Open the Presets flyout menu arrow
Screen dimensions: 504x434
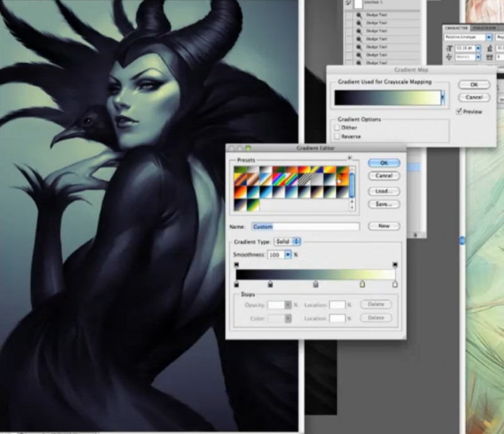tap(350, 157)
